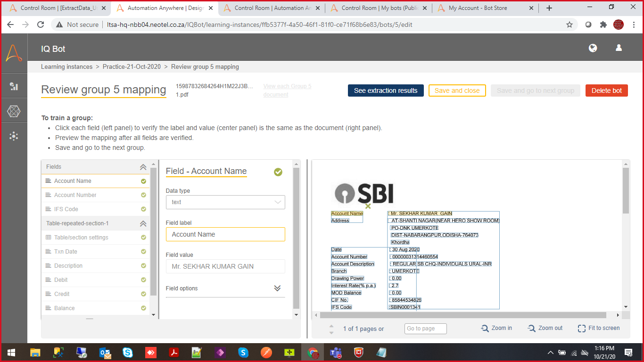Click the Fields list vertical scrollbar
The height and width of the screenshot is (362, 644).
153,231
